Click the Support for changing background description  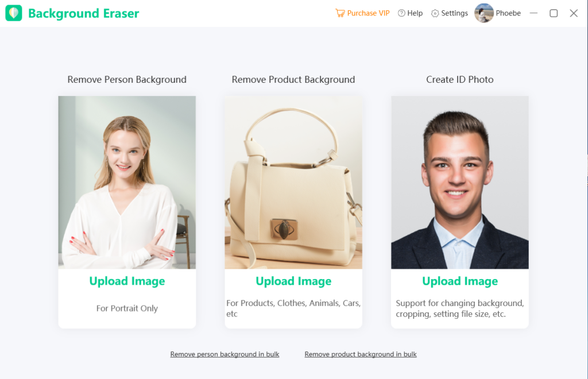coord(460,308)
